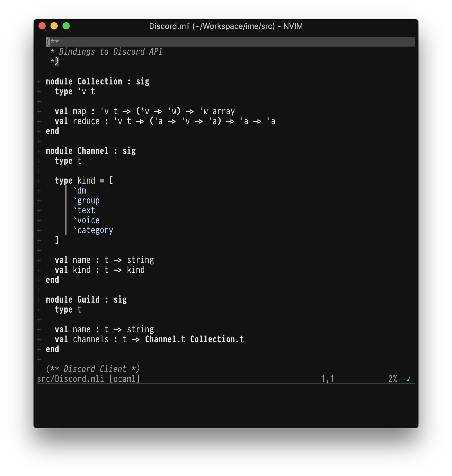Click the 'module Guild : sig' line
This screenshot has height=476, width=452.
click(x=86, y=300)
